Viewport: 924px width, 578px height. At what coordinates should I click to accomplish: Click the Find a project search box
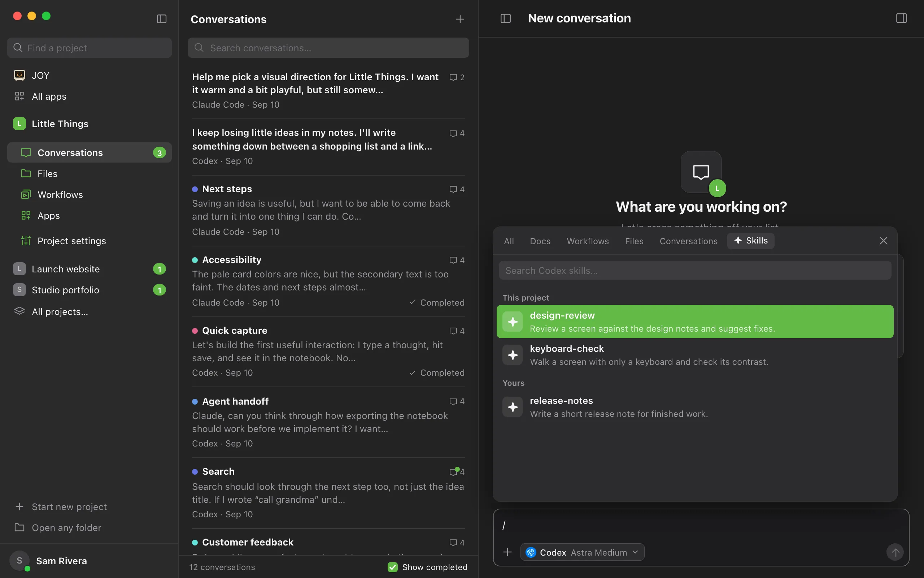tap(90, 48)
